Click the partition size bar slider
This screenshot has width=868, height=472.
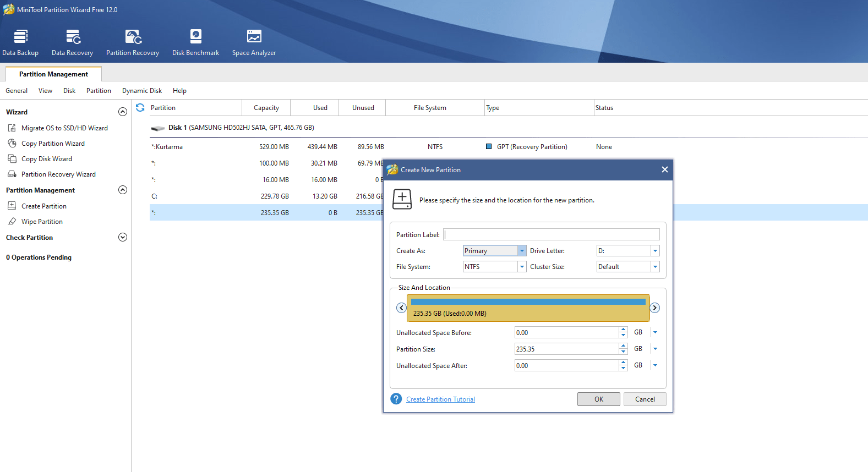click(528, 308)
